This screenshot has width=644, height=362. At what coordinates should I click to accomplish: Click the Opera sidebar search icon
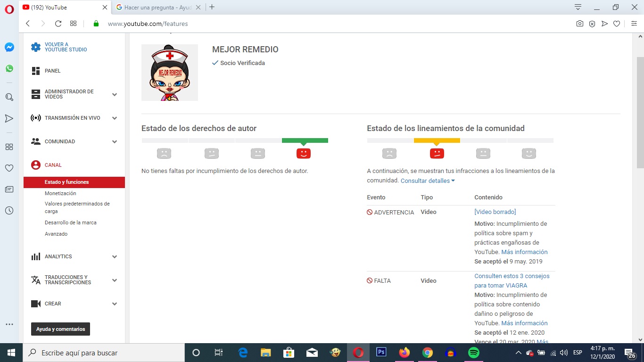9,97
